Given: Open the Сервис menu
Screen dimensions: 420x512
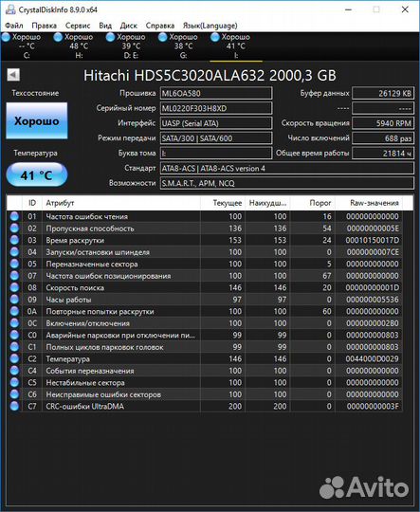Looking at the screenshot, I should point(78,26).
